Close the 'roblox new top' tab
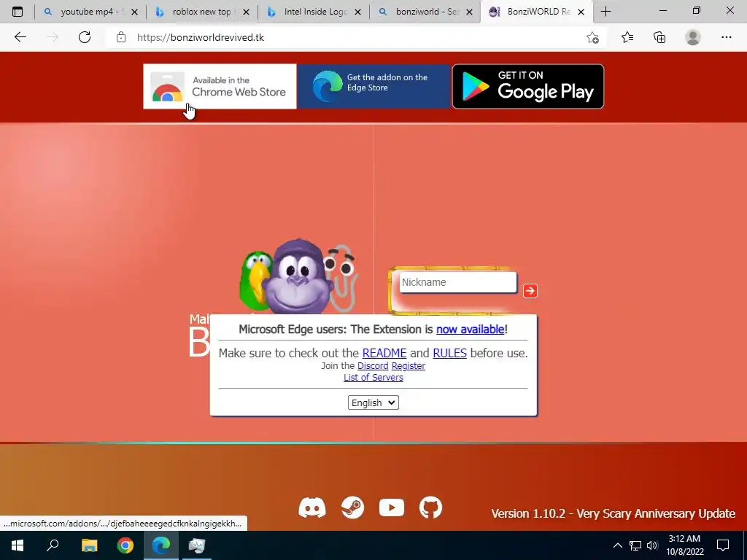This screenshot has height=560, width=747. click(247, 12)
